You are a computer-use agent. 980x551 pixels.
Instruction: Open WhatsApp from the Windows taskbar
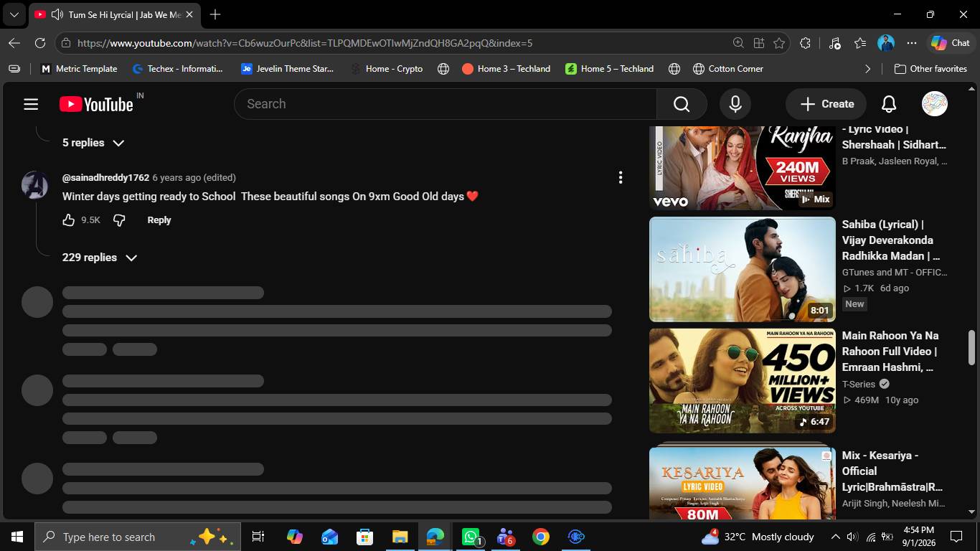(471, 537)
